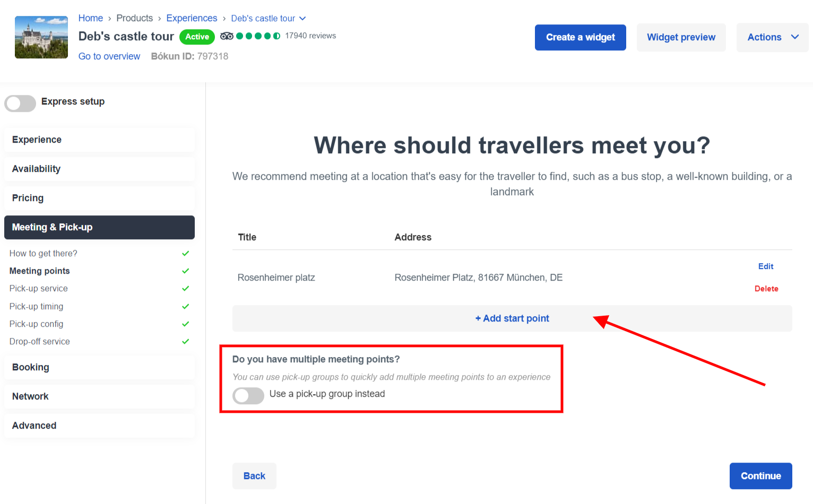Click the checkmark next to Pick-up config
This screenshot has height=504, width=813.
pyautogui.click(x=185, y=324)
